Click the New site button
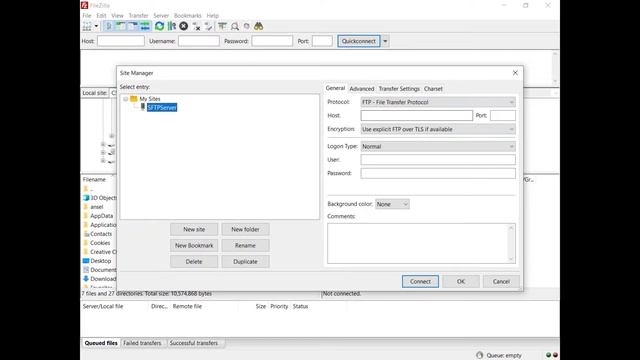The image size is (640, 360). [194, 229]
